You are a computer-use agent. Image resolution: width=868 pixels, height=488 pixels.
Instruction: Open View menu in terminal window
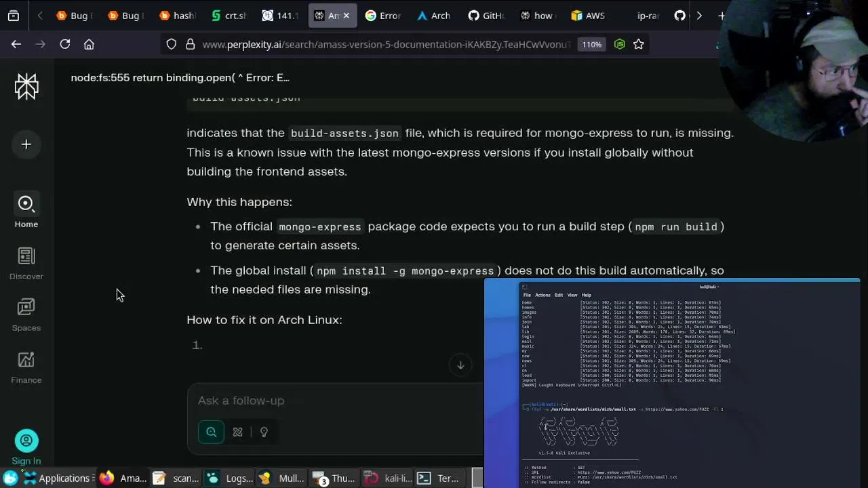[x=572, y=295]
